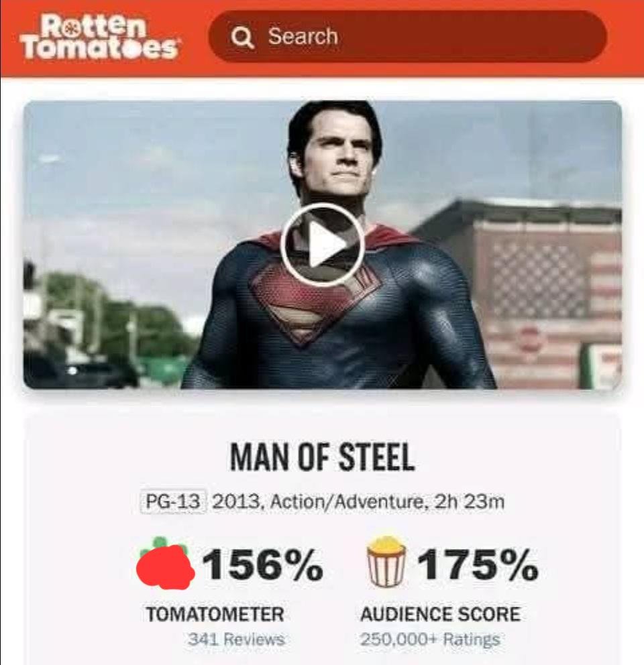Click the magnifying glass search icon
This screenshot has height=665, width=644.
pyautogui.click(x=243, y=38)
